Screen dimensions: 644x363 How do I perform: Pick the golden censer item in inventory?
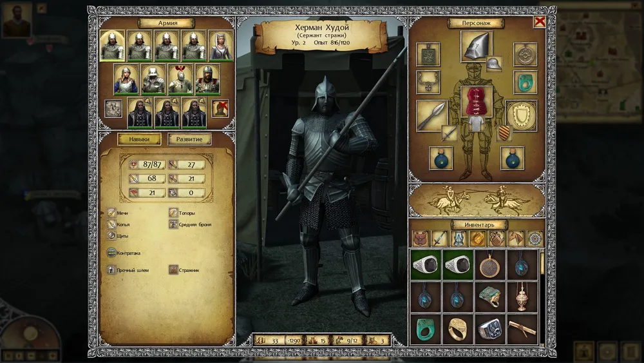tap(522, 297)
